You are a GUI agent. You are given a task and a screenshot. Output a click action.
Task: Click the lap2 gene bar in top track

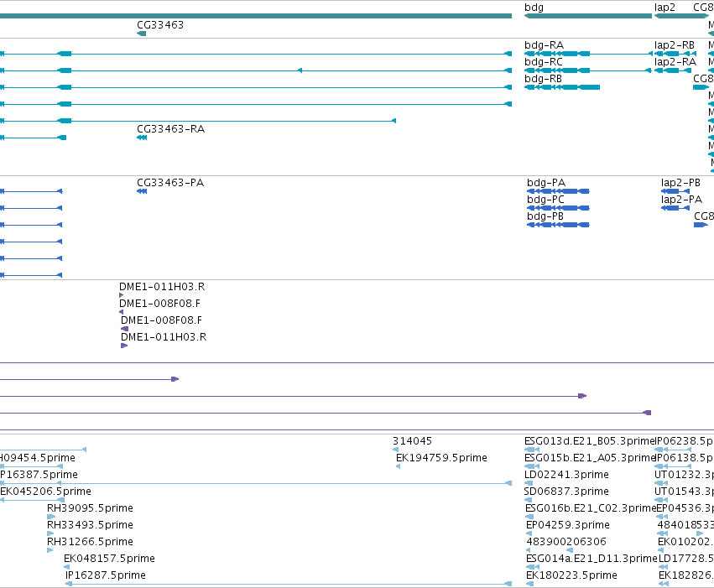pyautogui.click(x=681, y=16)
